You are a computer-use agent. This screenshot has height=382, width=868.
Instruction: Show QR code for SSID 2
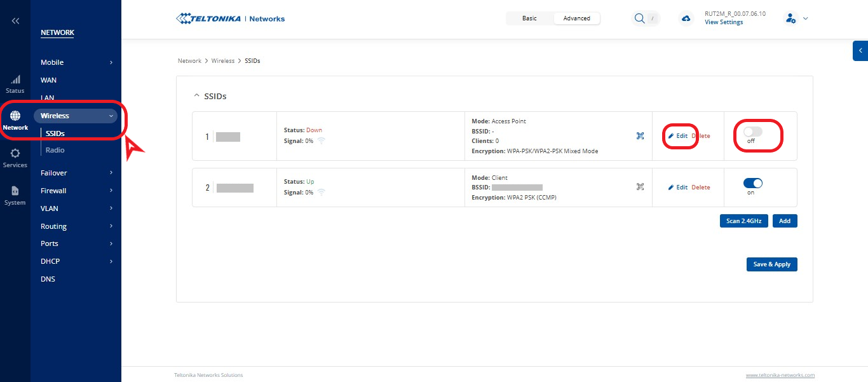pos(640,188)
